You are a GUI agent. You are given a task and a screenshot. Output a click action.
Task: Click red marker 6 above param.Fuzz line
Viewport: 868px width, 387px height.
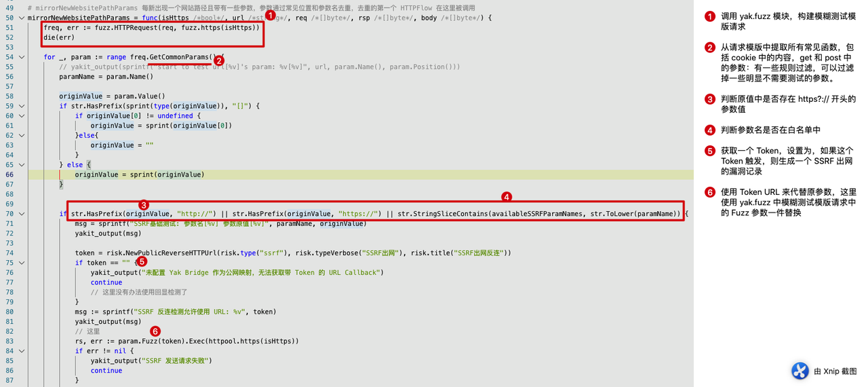pos(155,331)
